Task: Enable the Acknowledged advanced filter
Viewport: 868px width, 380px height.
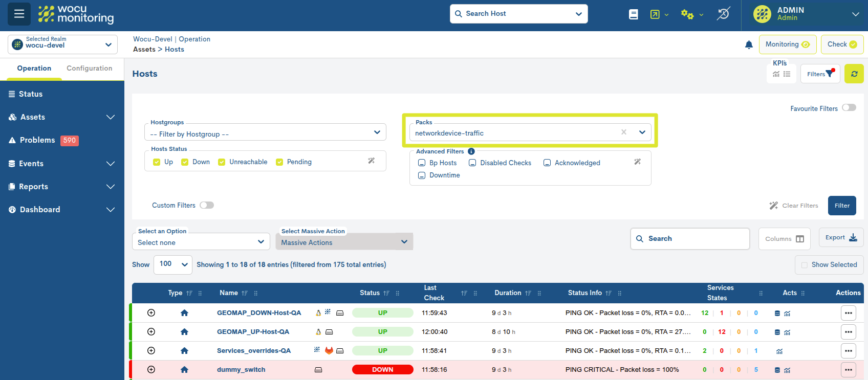Action: tap(547, 163)
